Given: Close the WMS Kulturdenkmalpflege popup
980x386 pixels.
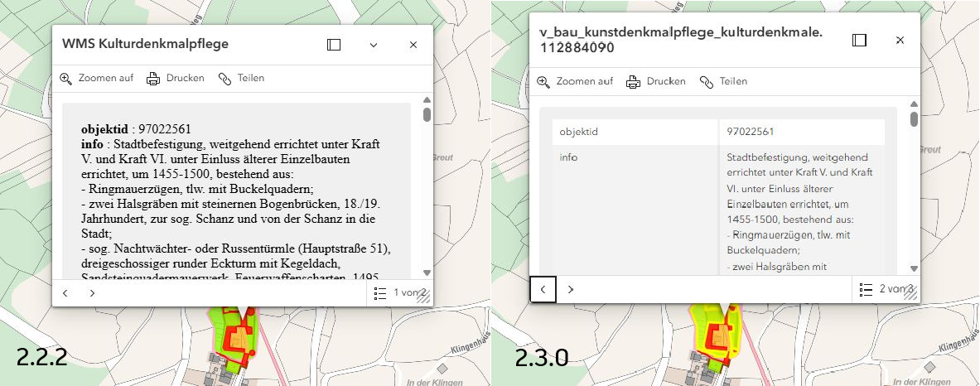Looking at the screenshot, I should [x=413, y=45].
